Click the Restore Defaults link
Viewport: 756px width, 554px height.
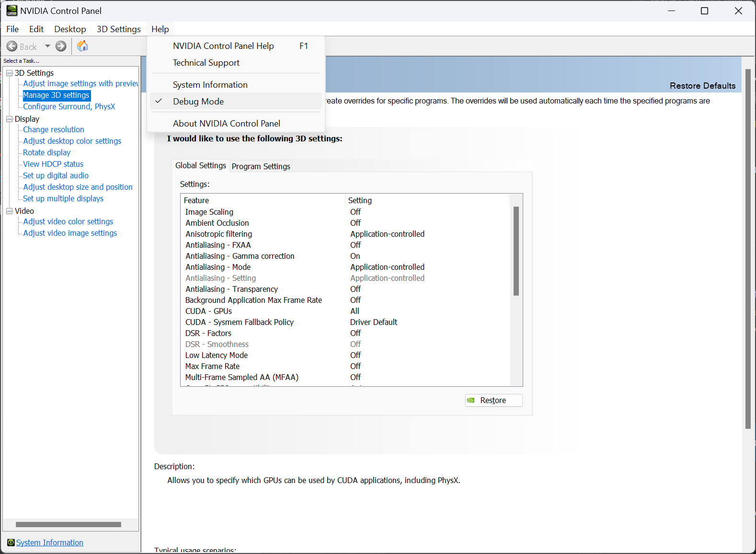(702, 86)
